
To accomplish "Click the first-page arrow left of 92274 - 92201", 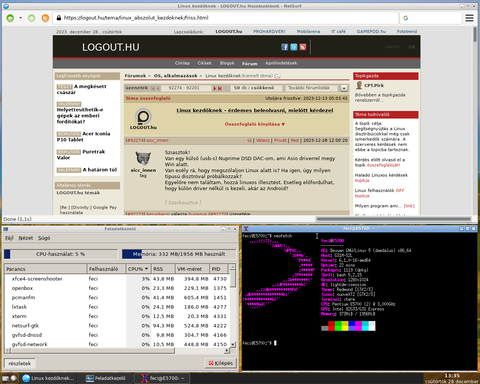I will coord(153,88).
